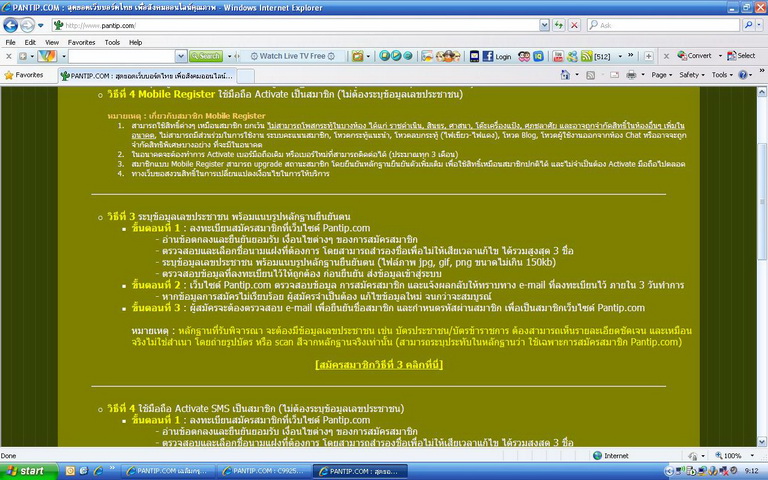
Task: Click vertical scrollbar up arrow
Action: click(762, 92)
